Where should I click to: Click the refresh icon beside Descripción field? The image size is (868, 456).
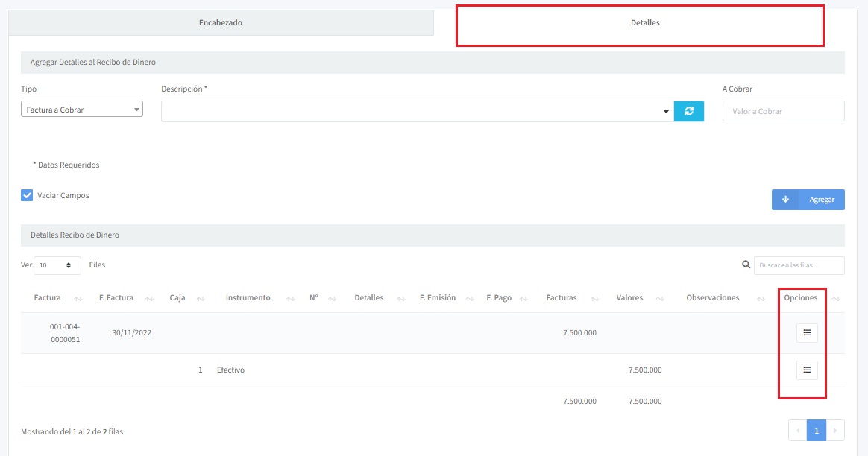click(689, 111)
